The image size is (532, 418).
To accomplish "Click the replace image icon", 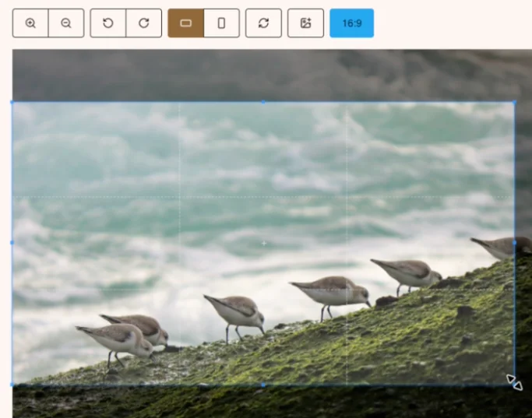I will tap(305, 23).
